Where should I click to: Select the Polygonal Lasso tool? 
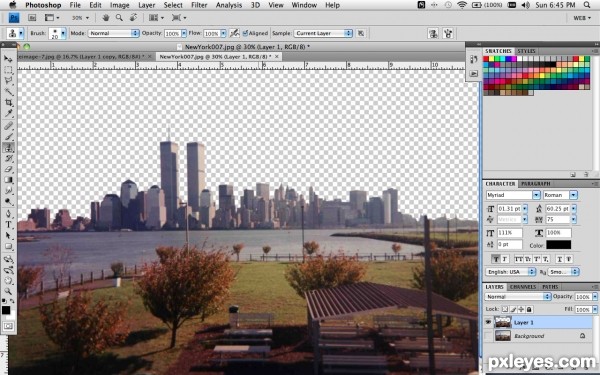pyautogui.click(x=8, y=81)
